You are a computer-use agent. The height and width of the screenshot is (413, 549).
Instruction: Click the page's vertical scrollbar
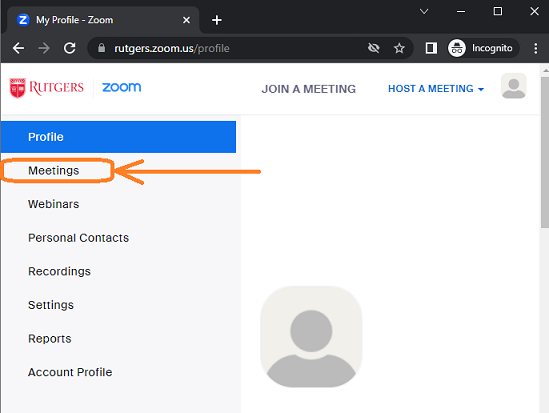coord(545,153)
